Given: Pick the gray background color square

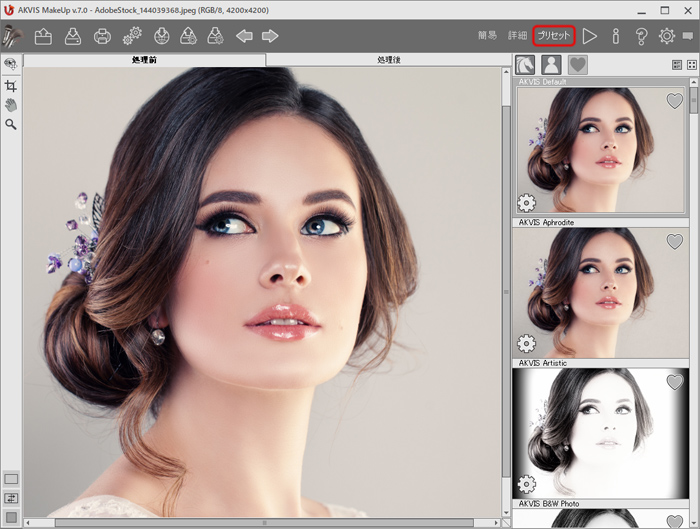Looking at the screenshot, I should pyautogui.click(x=11, y=518).
